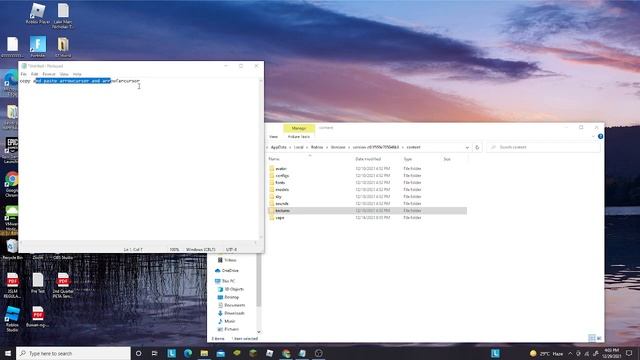
Task: Open the Mail app from the taskbar
Action: click(x=220, y=353)
